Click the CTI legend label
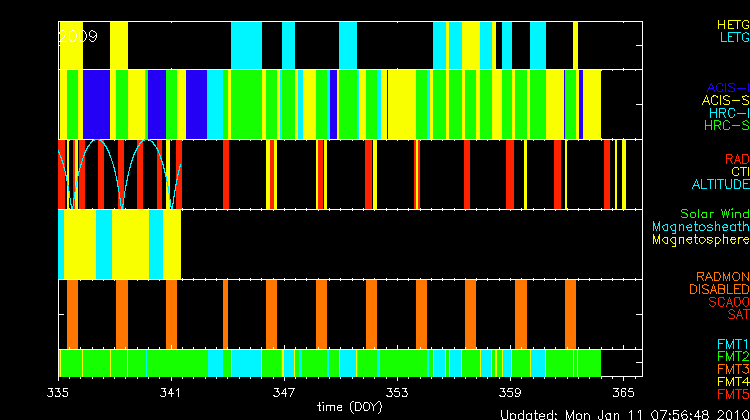Screen dimensions: 750x420 [739, 172]
